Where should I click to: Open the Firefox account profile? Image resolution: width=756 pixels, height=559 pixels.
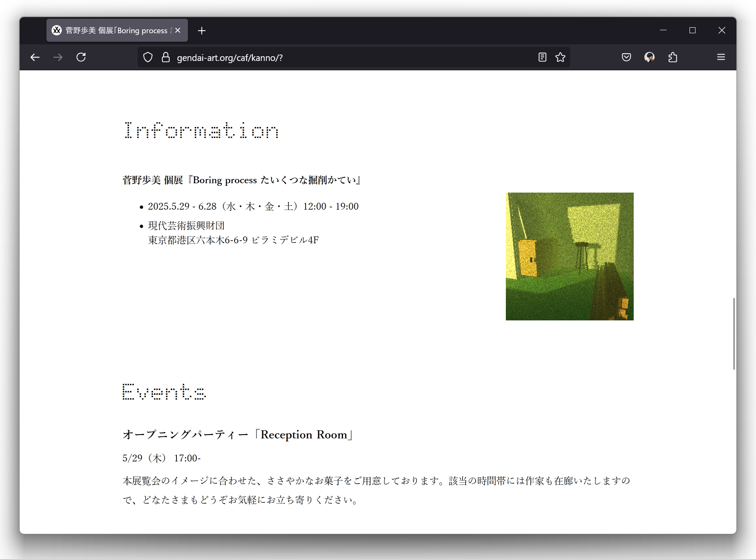[x=649, y=57]
